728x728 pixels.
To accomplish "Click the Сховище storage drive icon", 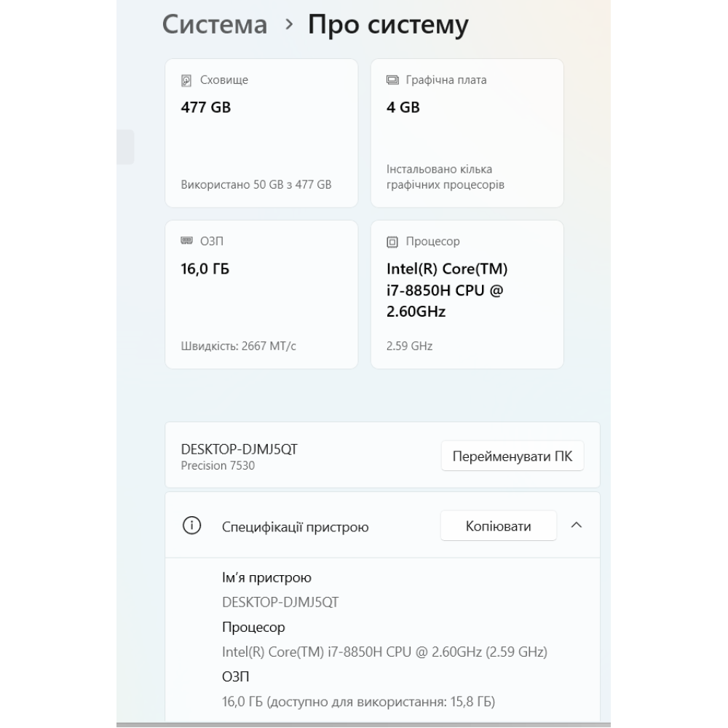I will pos(186,80).
